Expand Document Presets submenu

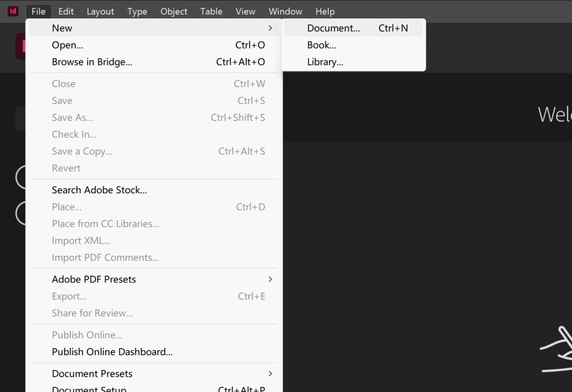270,374
